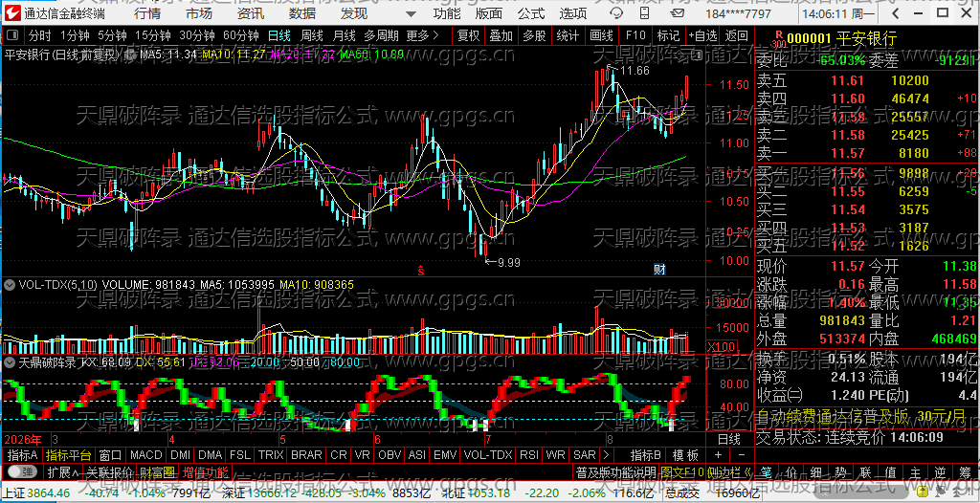Click the 叠加 overlay button

click(501, 35)
